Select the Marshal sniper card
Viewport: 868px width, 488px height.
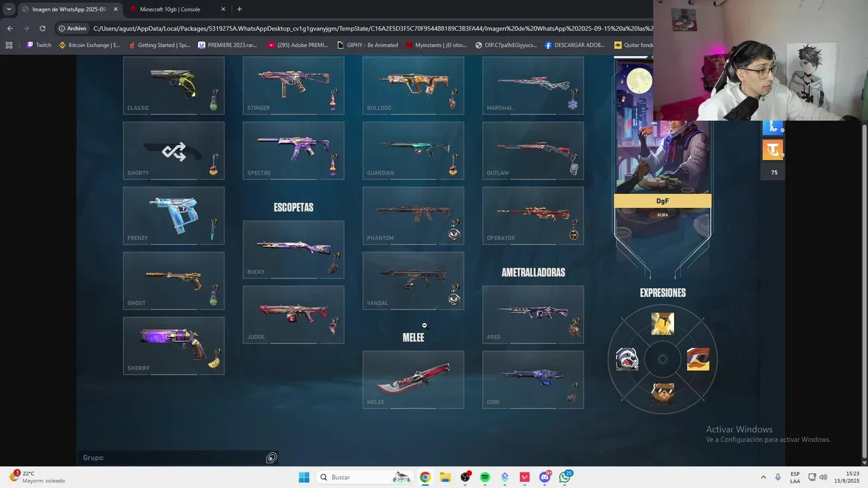(x=533, y=85)
